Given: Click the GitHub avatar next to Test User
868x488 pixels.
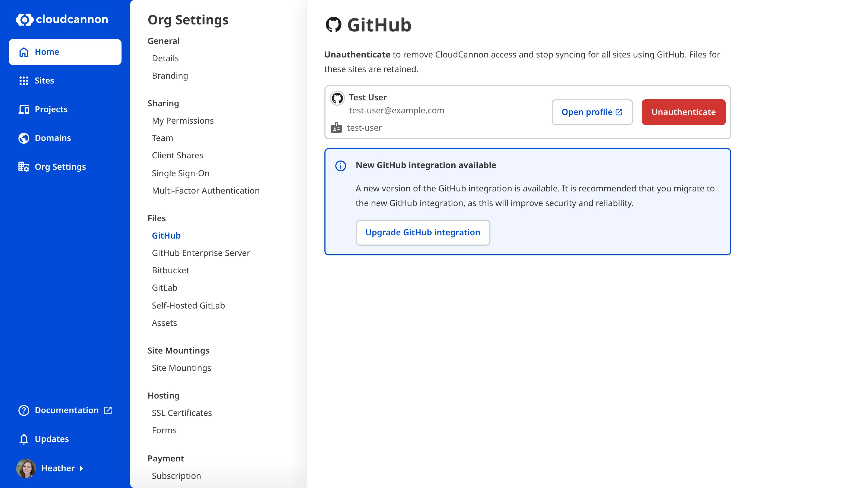Looking at the screenshot, I should tap(337, 98).
